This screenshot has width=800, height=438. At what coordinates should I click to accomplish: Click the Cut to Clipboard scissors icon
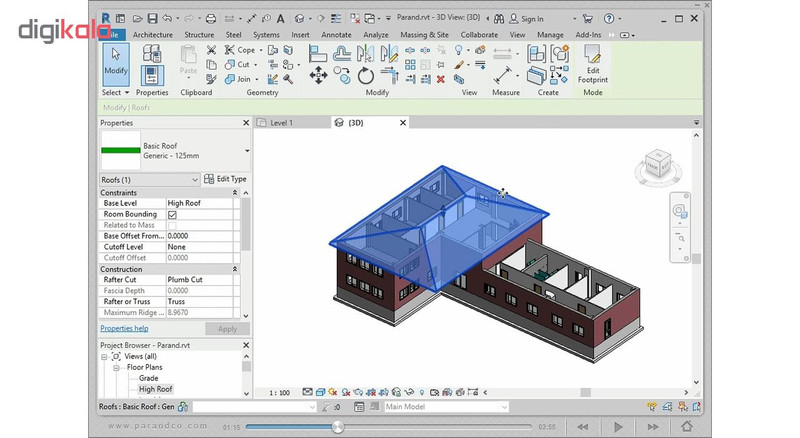(x=211, y=50)
